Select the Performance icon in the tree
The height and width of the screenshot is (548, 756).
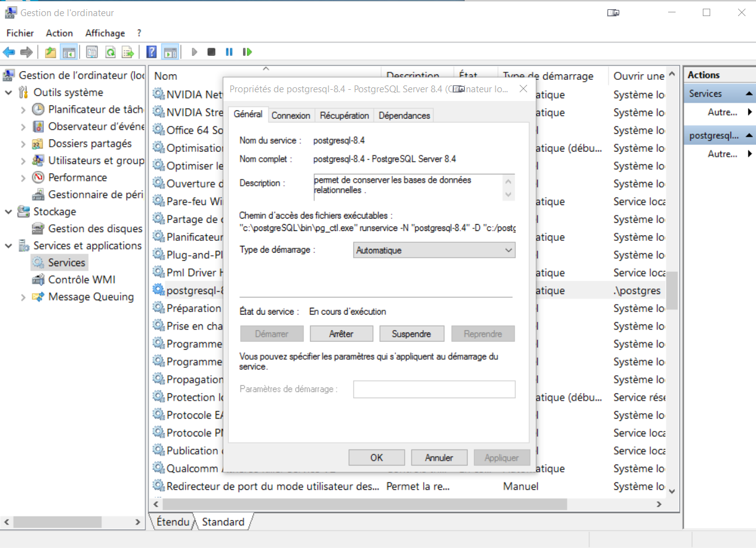(38, 178)
